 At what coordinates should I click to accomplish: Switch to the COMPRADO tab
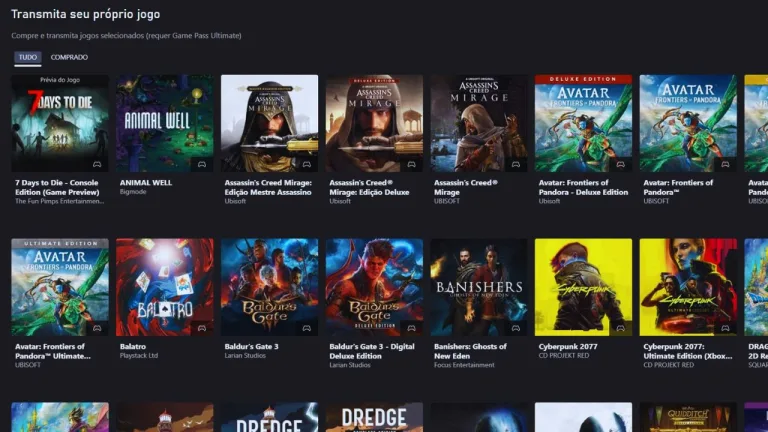tap(69, 57)
